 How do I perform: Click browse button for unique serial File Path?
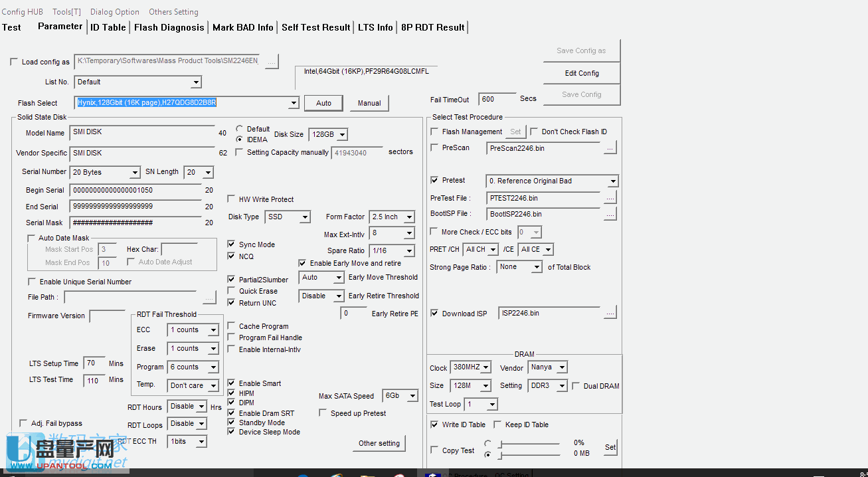(209, 297)
